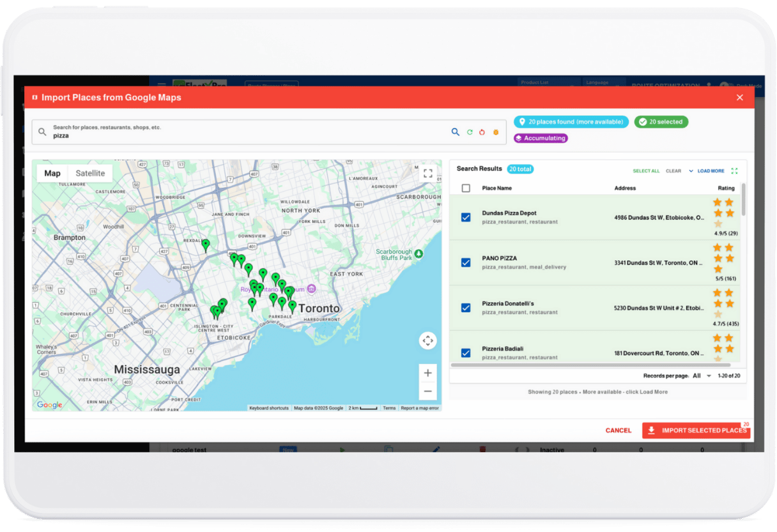
Task: Uncheck PANO PIZZA row
Action: tap(466, 262)
